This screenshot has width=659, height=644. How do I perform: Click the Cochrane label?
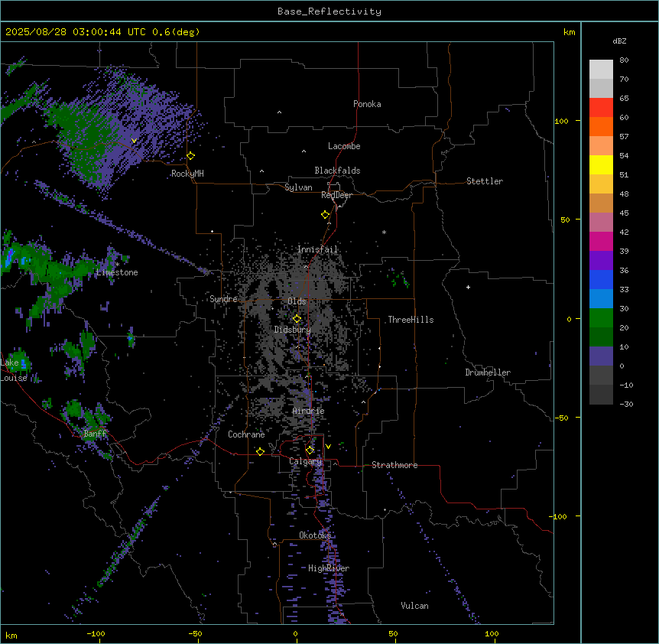(246, 434)
